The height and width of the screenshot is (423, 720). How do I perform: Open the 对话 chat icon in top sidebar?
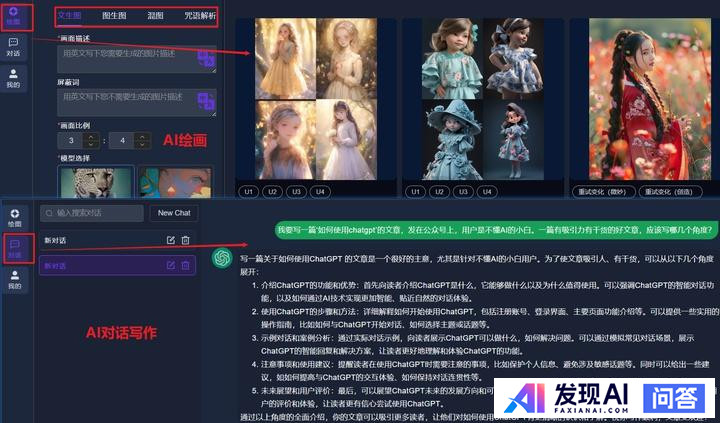point(13,47)
